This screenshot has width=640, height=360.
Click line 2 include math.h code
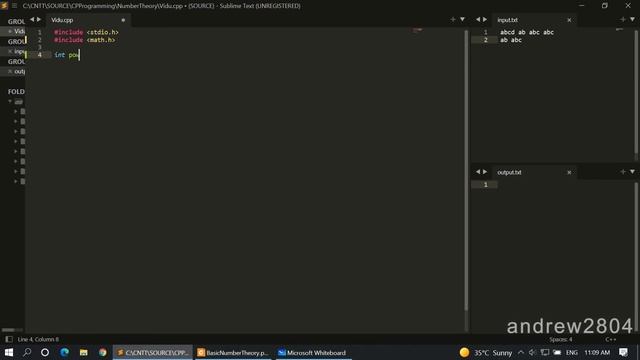84,40
